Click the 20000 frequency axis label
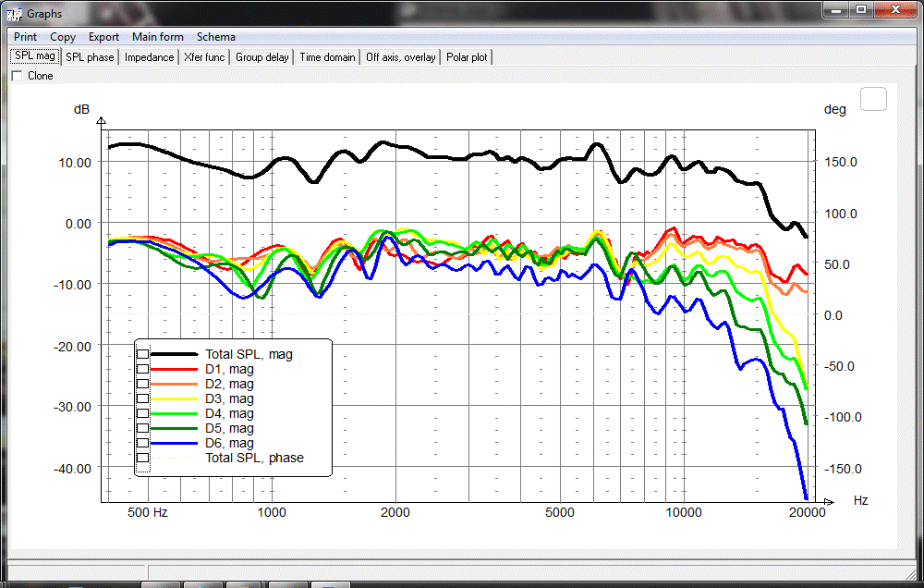924x588 pixels. click(808, 512)
